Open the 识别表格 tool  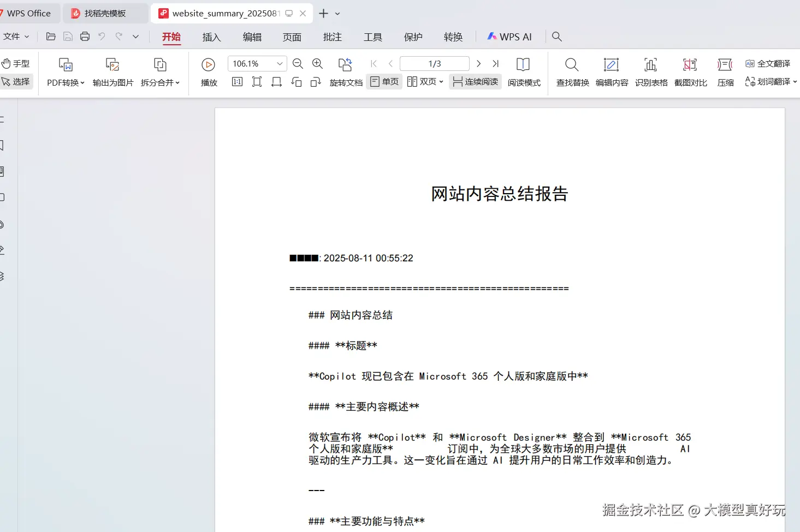[x=651, y=72]
